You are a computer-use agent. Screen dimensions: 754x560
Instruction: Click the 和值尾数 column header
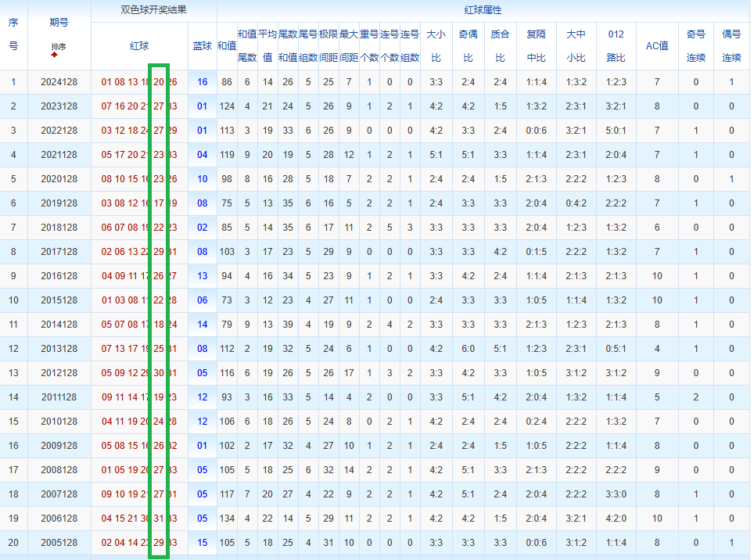pyautogui.click(x=247, y=46)
